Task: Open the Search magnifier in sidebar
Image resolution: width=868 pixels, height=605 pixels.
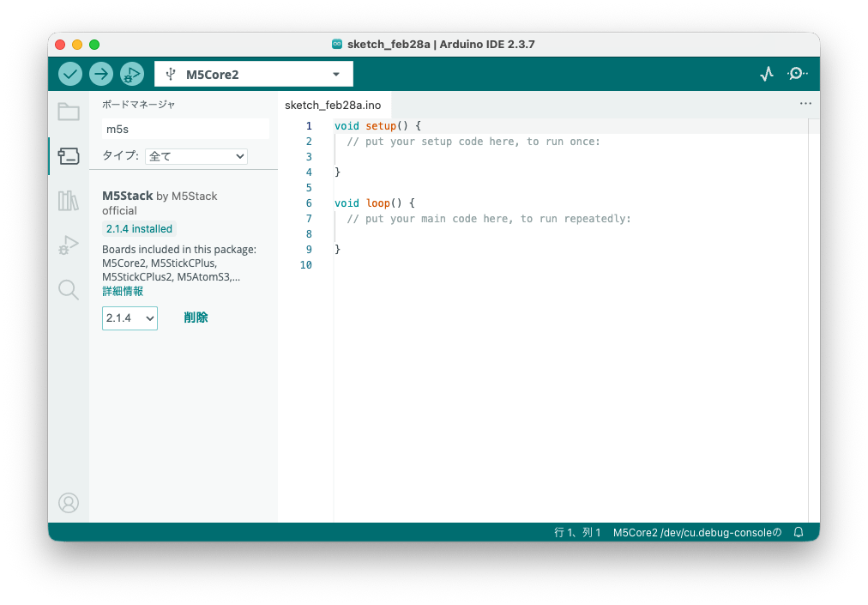Action: tap(69, 290)
